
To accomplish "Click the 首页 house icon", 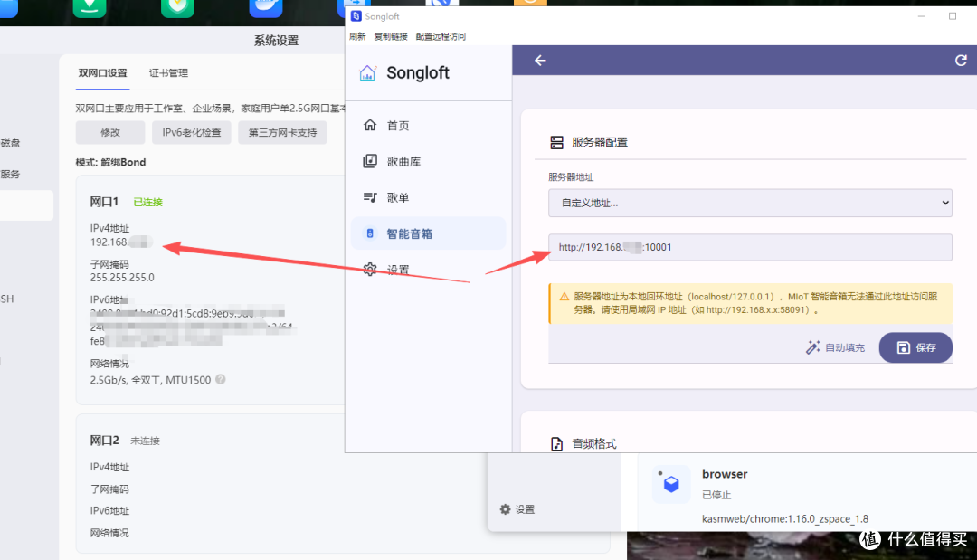I will point(370,125).
